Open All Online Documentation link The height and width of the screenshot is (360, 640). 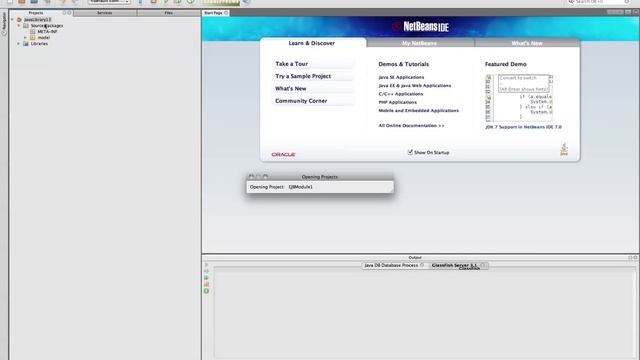tap(411, 126)
